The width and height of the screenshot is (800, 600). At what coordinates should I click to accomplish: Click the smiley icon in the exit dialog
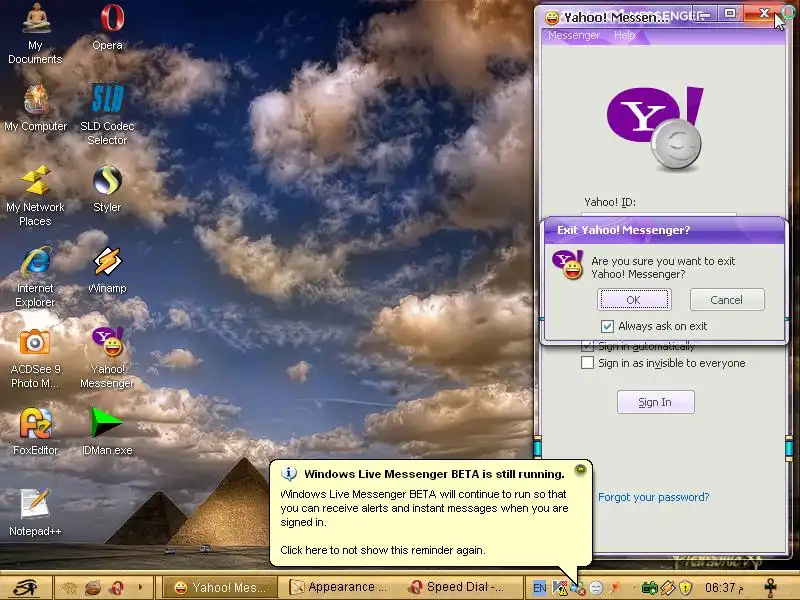pyautogui.click(x=567, y=265)
